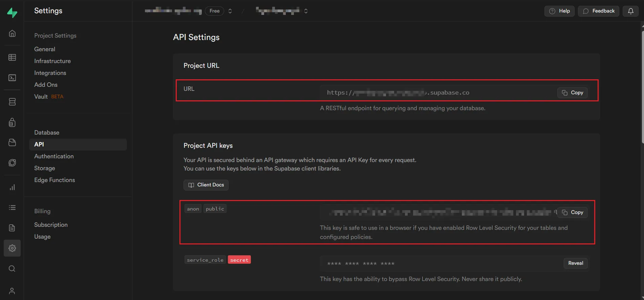644x300 pixels.
Task: Open the Home icon in sidebar
Action: [x=12, y=33]
